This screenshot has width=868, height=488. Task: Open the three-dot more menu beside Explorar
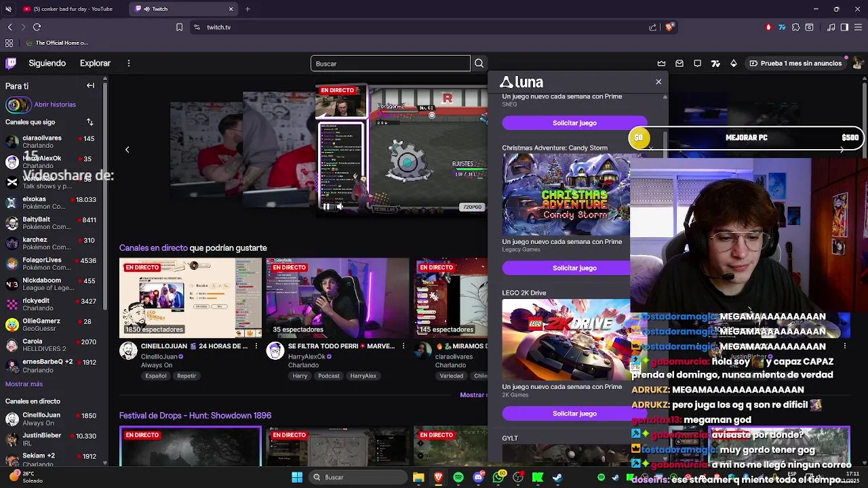pyautogui.click(x=128, y=63)
